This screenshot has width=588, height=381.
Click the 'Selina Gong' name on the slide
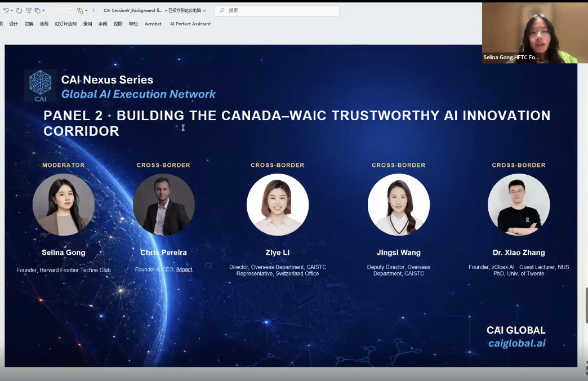pos(64,252)
